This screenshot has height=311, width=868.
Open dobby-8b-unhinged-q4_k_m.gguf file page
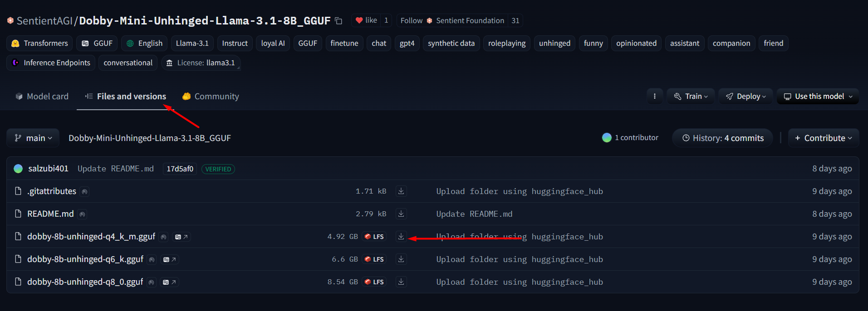coord(91,237)
